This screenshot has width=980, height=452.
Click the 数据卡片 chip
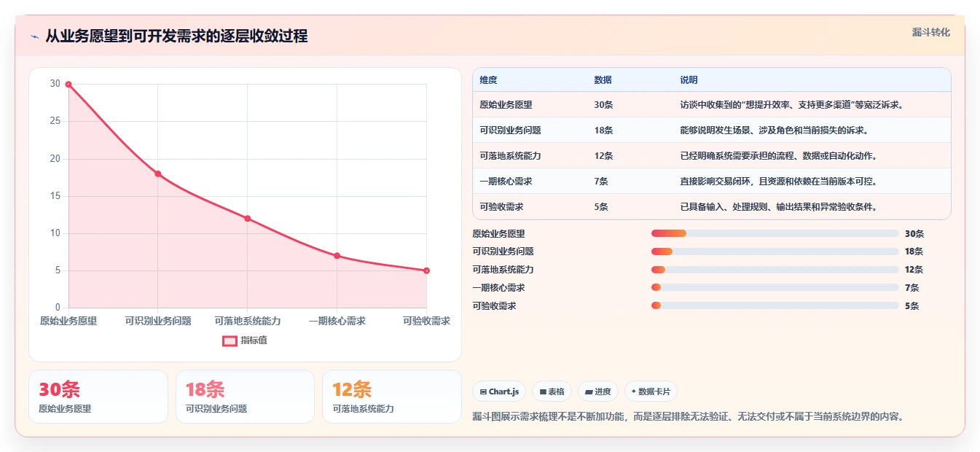coord(651,391)
